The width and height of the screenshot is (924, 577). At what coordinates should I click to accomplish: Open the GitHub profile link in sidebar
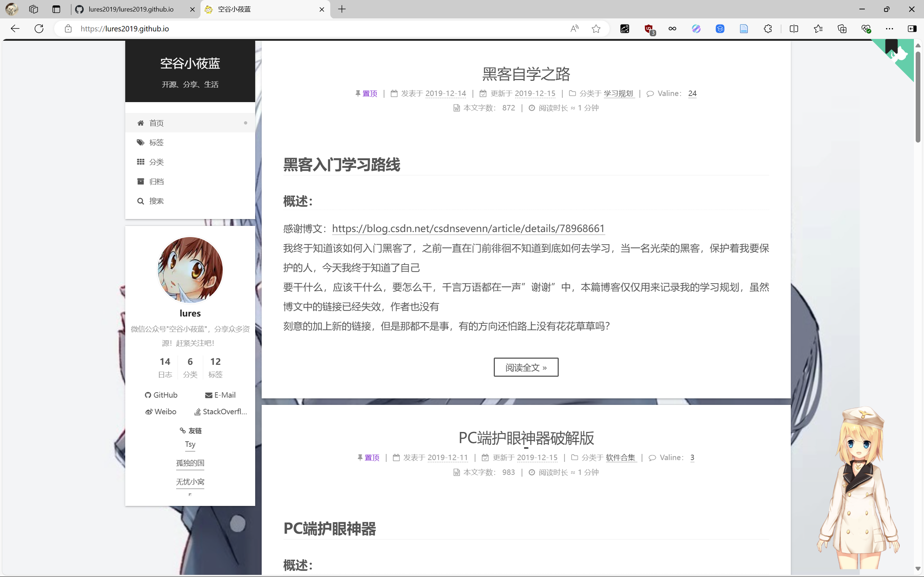click(x=161, y=395)
